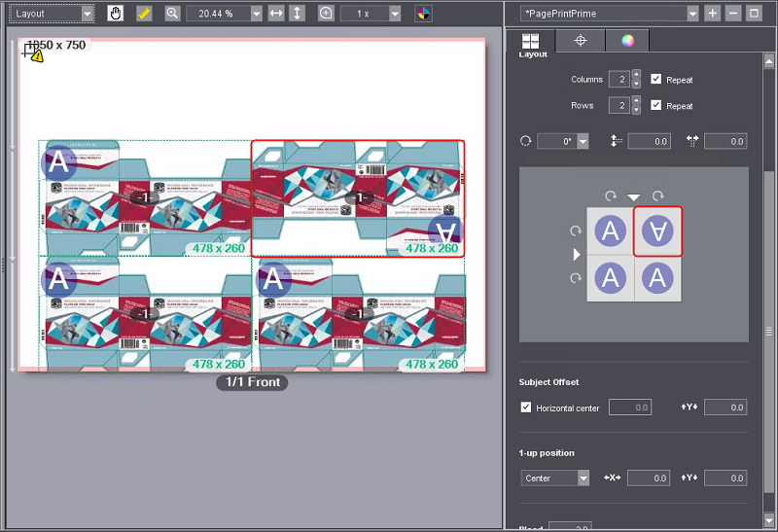Toggle Repeat checkbox for Columns

[656, 80]
